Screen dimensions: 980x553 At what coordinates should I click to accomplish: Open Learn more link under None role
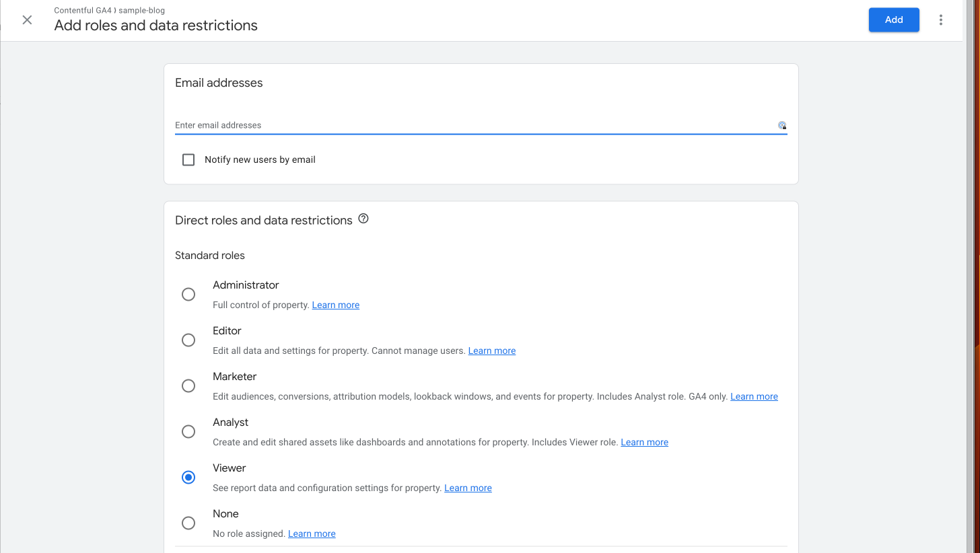pos(312,534)
